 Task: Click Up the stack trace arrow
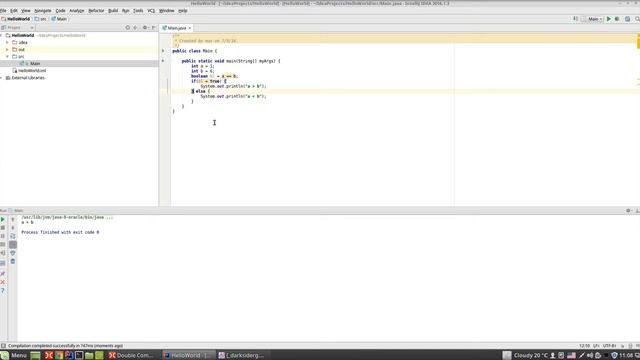pyautogui.click(x=13, y=219)
